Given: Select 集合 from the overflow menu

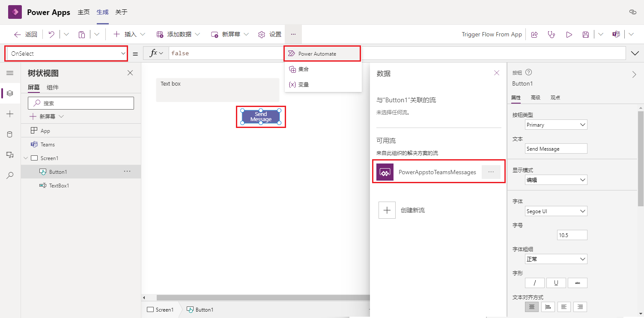Looking at the screenshot, I should [x=323, y=69].
